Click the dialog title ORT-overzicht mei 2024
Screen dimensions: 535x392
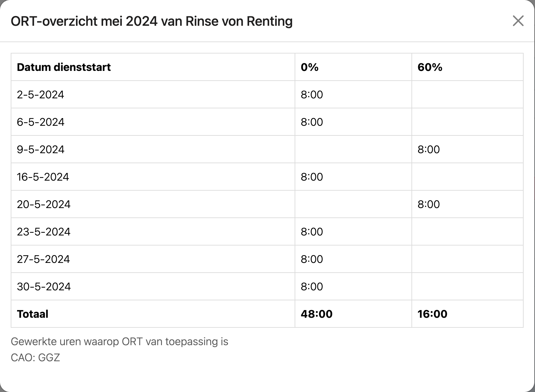[84, 21]
